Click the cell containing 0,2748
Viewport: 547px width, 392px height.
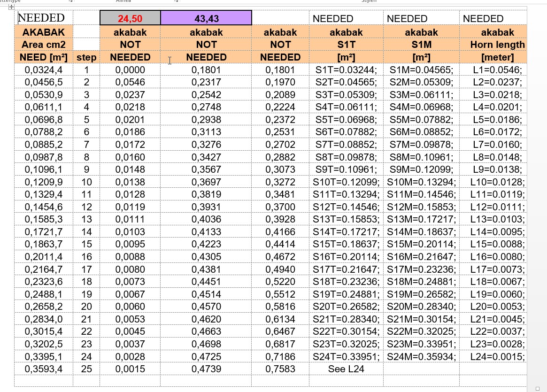tap(206, 107)
